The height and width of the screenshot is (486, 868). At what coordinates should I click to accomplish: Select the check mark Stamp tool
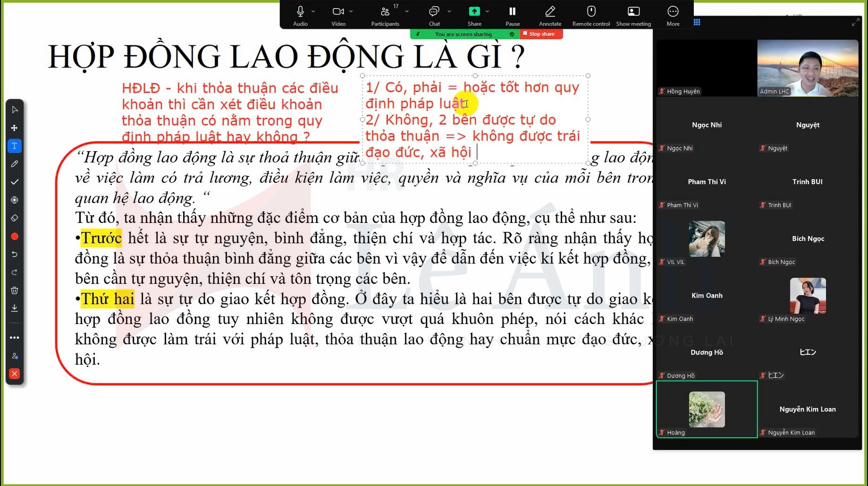point(15,182)
